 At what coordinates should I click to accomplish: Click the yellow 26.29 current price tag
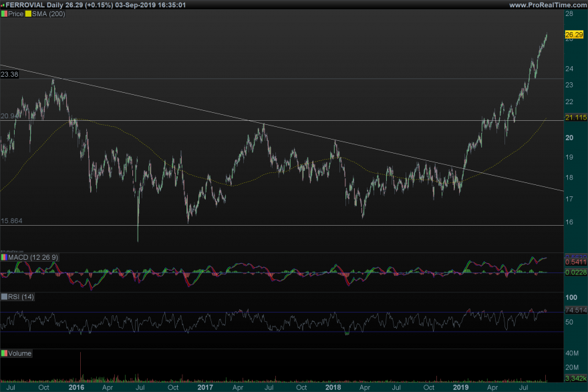[574, 35]
